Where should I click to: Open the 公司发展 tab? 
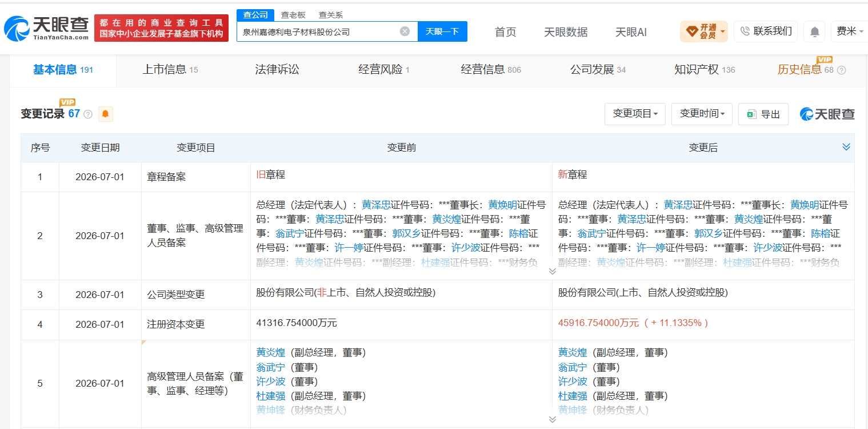598,70
